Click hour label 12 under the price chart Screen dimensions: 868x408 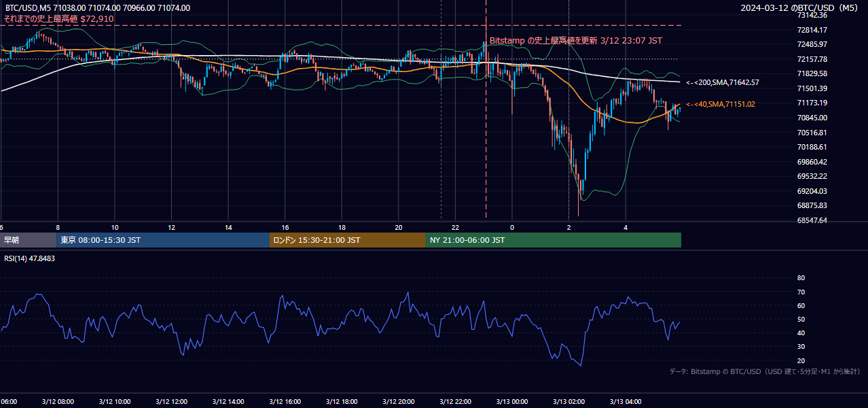(172, 228)
